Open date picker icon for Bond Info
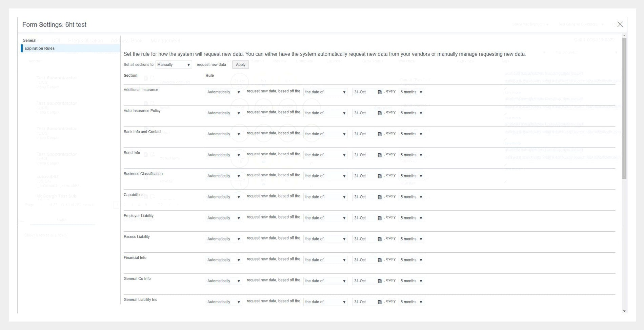Screen dimensions: 644x330 [x=380, y=155]
